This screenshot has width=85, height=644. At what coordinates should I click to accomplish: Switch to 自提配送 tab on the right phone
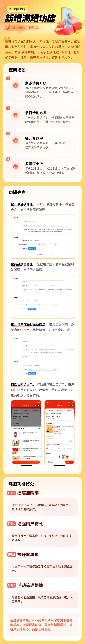point(60,410)
